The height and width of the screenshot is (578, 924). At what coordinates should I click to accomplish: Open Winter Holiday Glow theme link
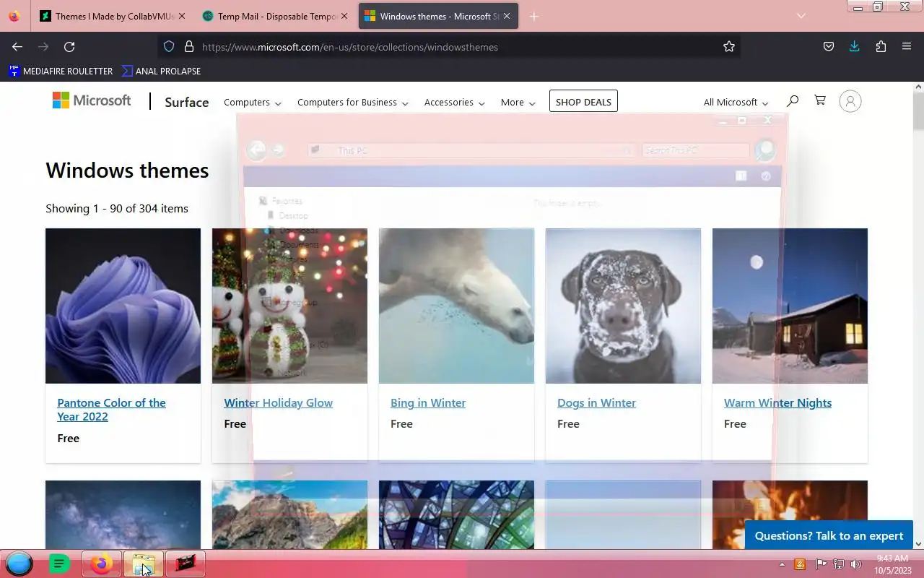[x=278, y=403]
